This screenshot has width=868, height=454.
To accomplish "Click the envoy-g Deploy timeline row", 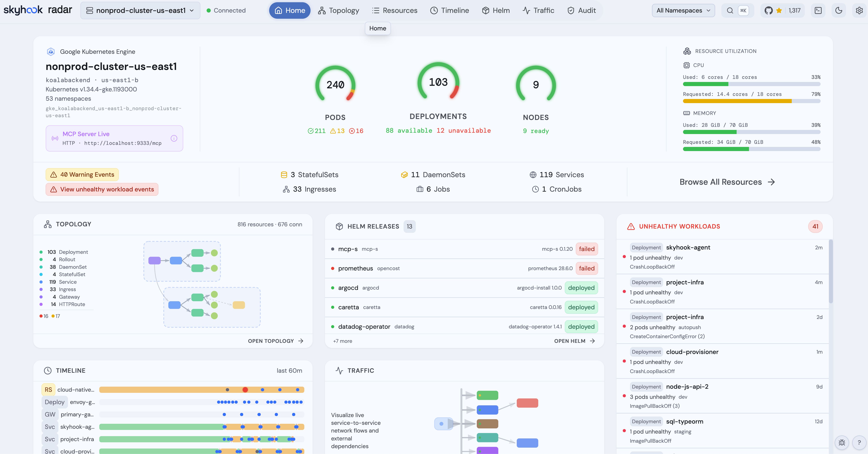I will (x=173, y=402).
